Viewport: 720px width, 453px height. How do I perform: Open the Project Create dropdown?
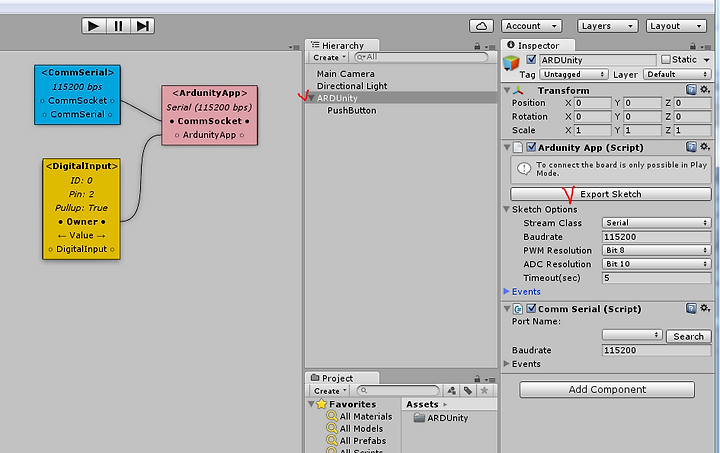(x=330, y=391)
